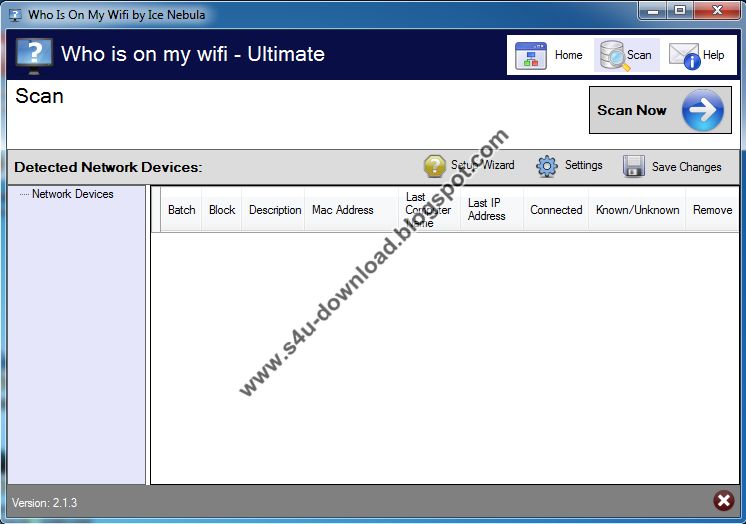Click the Save Changes floppy disk icon
This screenshot has width=746, height=524.
point(634,166)
